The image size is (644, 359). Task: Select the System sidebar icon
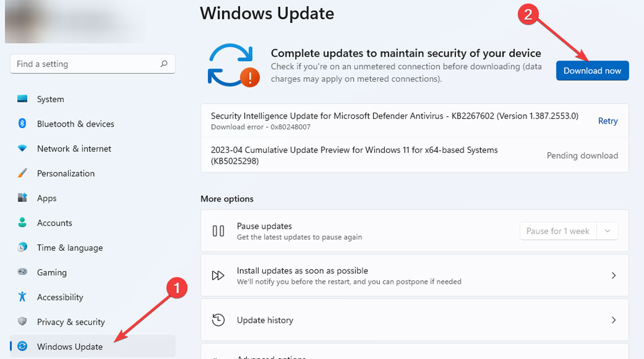(23, 99)
